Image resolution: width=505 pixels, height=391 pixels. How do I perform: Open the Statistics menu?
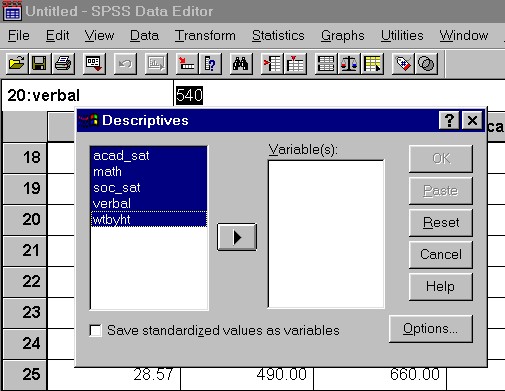[278, 35]
